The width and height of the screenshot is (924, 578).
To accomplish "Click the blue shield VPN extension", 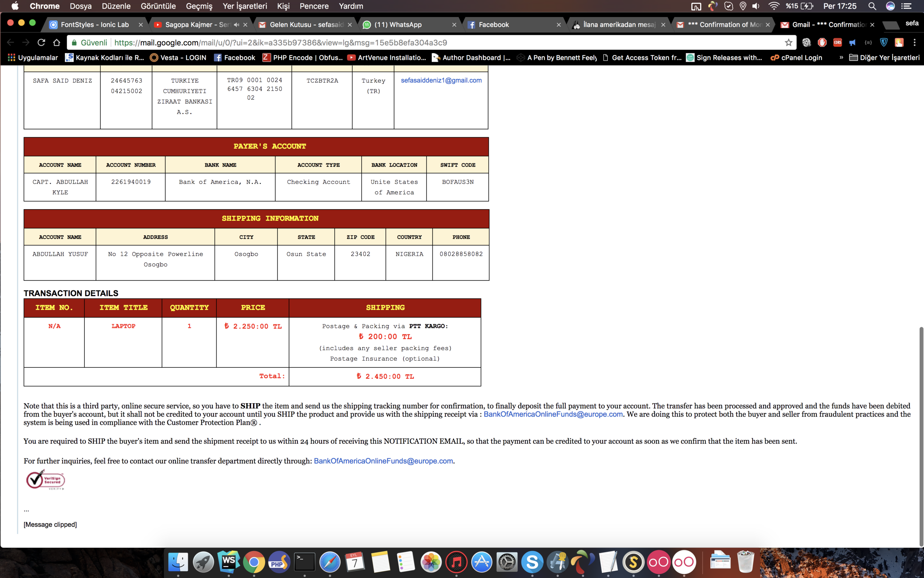I will 884,42.
